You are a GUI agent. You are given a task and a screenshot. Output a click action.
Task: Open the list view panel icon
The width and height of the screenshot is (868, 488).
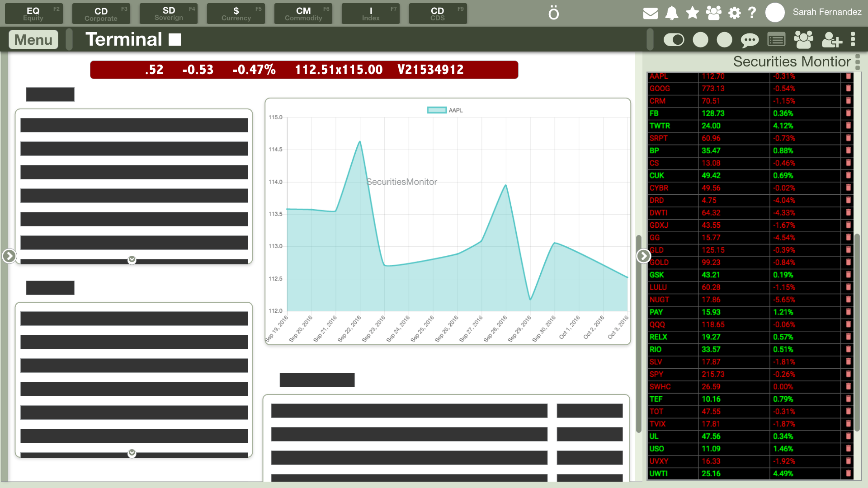[x=776, y=40]
